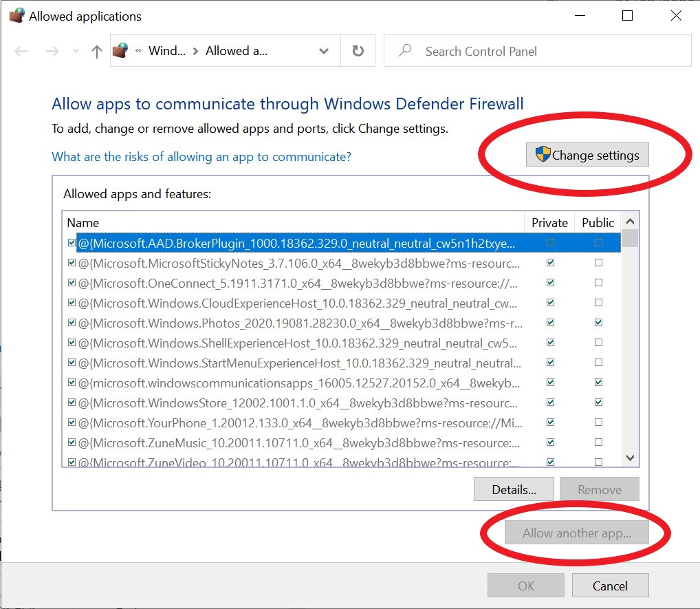The height and width of the screenshot is (609, 700).
Task: Select the Microsoft.WindowsStore row
Action: point(342,403)
